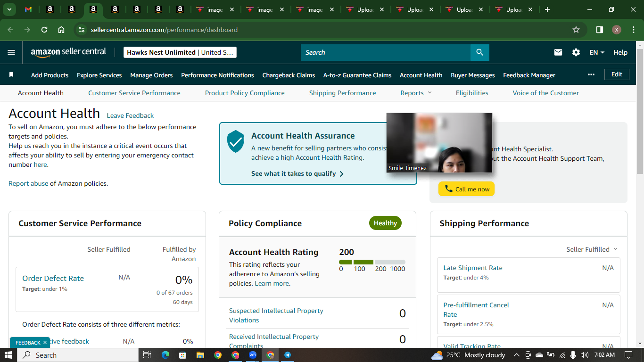Open Suspected Intellectual Property Violations link
Viewport: 644px width, 362px height.
coord(276,315)
